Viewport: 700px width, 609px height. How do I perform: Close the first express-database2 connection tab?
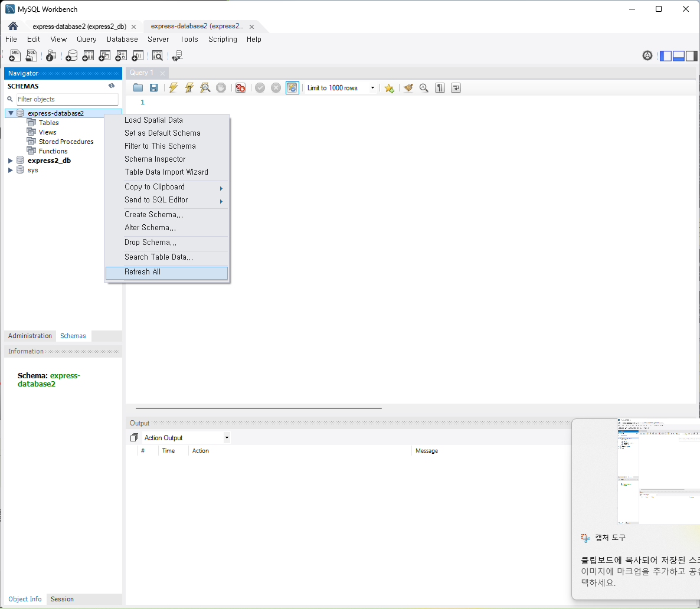[133, 27]
